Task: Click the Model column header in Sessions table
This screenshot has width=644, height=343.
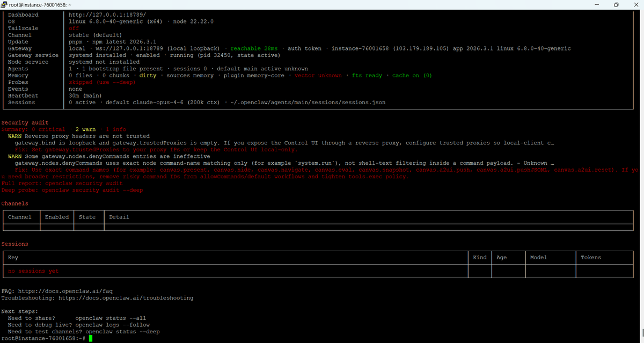Action: tap(538, 258)
